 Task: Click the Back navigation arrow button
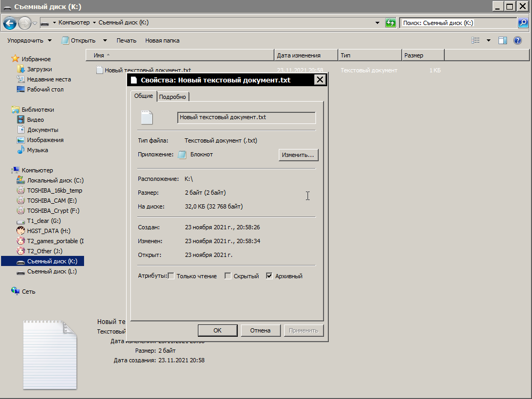pos(10,23)
